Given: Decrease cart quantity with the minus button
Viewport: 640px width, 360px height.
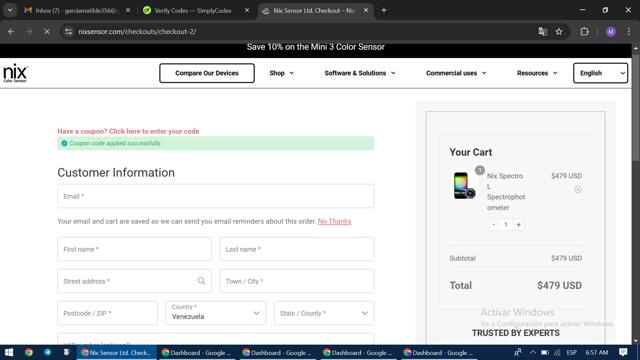Looking at the screenshot, I should point(493,224).
